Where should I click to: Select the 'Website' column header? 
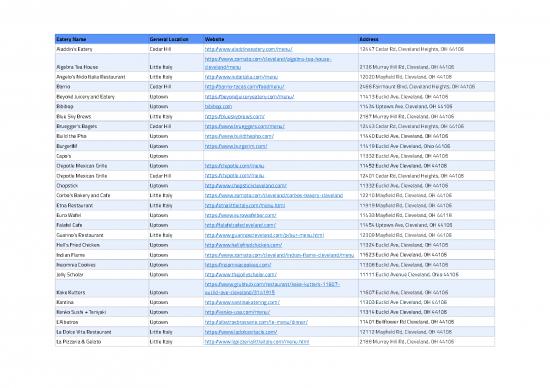(x=281, y=39)
